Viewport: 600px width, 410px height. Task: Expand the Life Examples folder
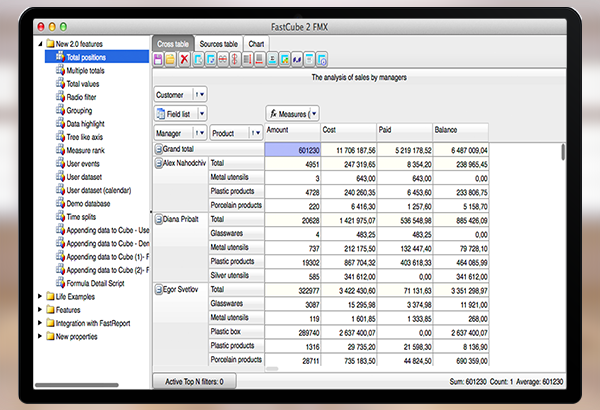tap(40, 296)
